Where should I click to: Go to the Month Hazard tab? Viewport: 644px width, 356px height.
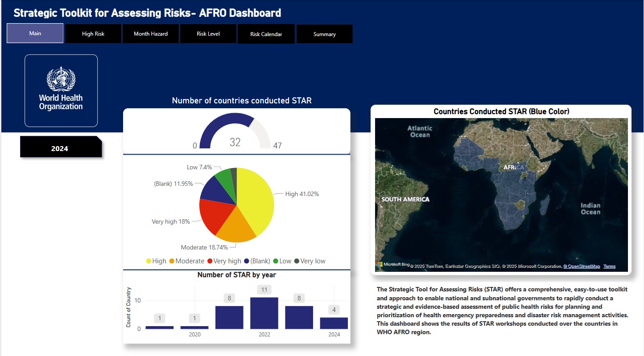point(151,34)
